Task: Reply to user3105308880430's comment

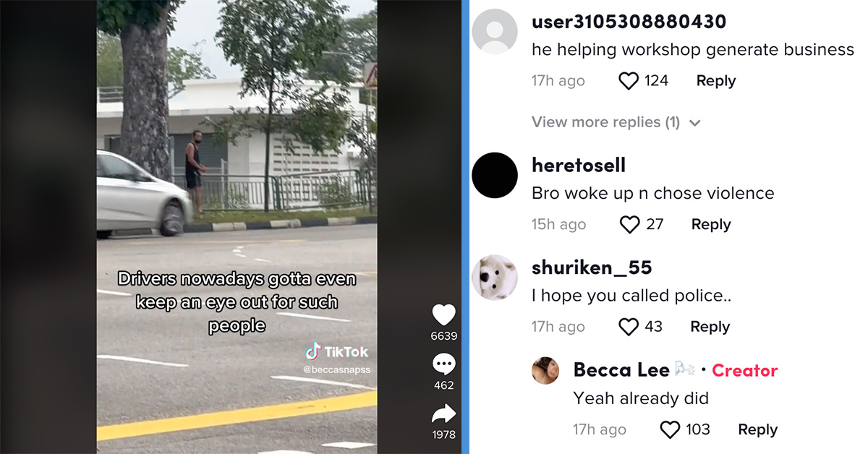Action: (715, 81)
